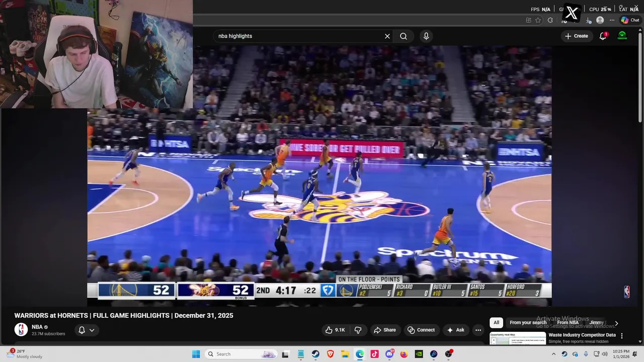Expand the subscription notification bell dropdown
644x362 pixels.
tap(87, 330)
